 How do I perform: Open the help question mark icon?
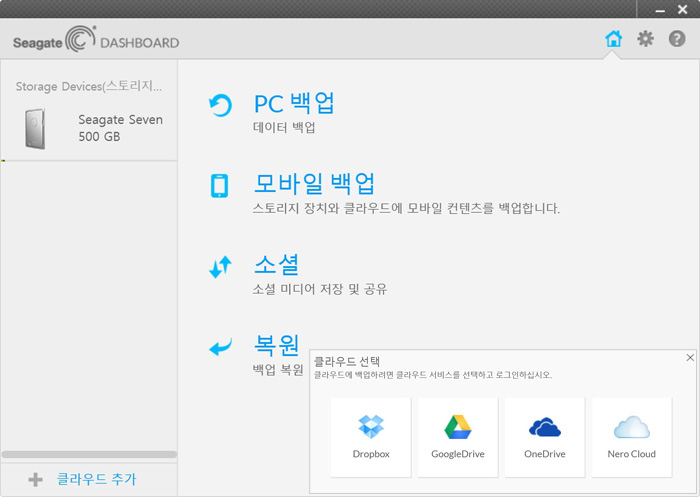(x=677, y=40)
